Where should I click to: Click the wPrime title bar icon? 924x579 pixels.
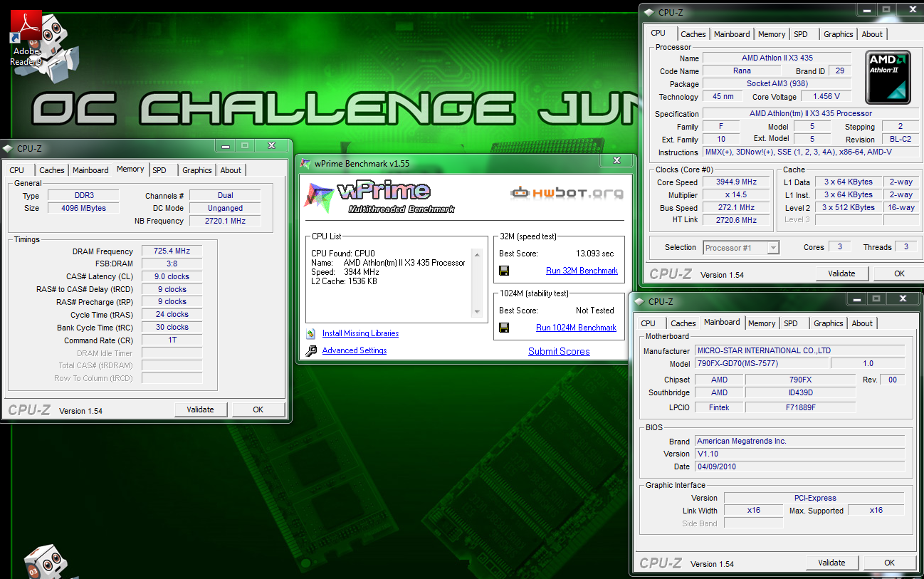tap(305, 164)
